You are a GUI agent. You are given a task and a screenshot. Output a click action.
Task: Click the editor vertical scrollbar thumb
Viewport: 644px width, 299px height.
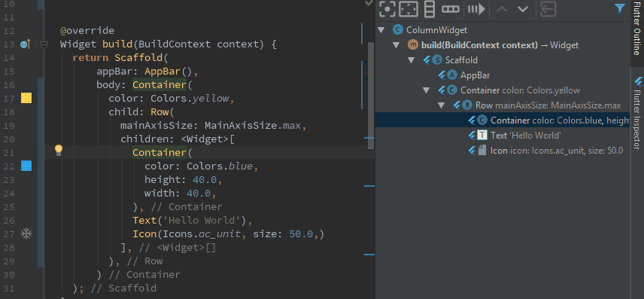point(371,96)
